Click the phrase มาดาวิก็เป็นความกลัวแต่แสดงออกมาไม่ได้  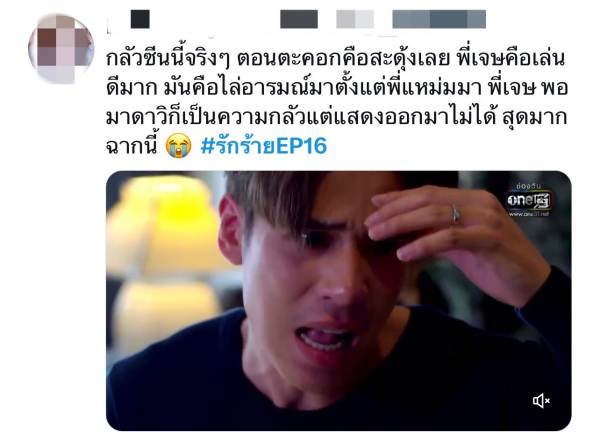301,118
